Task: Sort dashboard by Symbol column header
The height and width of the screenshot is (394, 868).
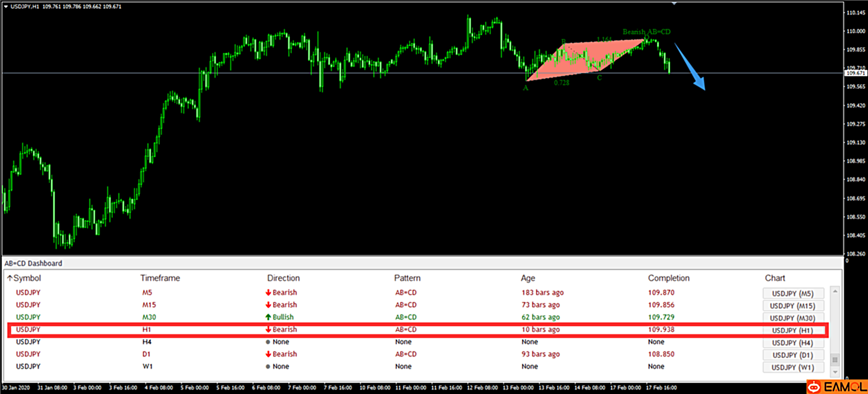Action: point(27,278)
